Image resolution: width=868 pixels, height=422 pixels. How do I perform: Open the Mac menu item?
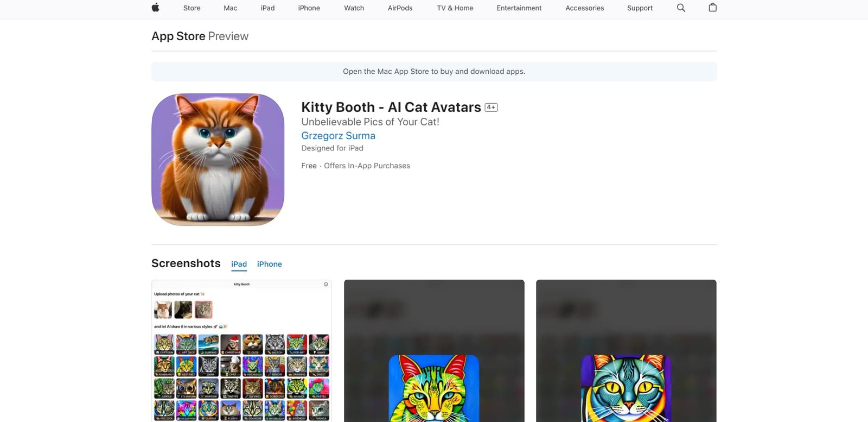pyautogui.click(x=231, y=8)
